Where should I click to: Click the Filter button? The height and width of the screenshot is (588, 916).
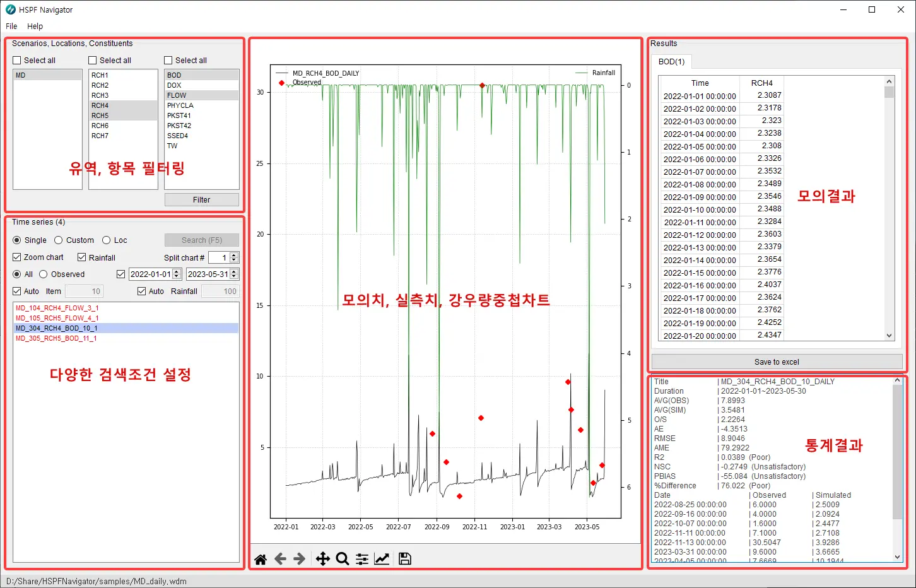[202, 200]
